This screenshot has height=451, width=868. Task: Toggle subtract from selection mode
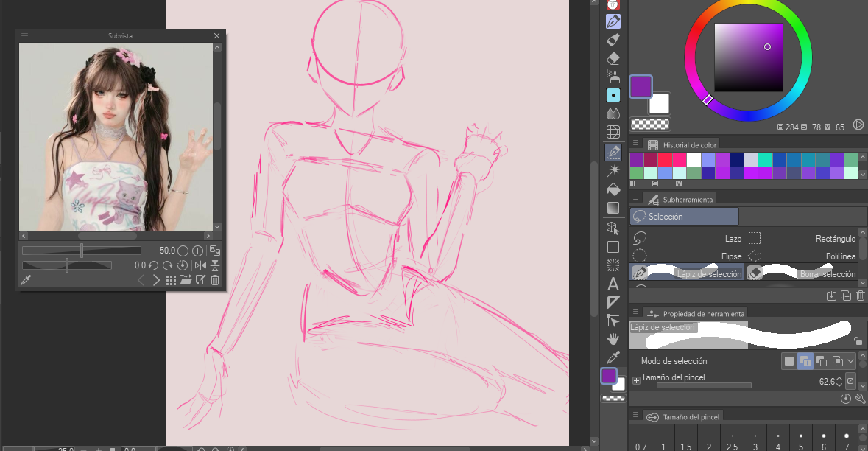[822, 361]
